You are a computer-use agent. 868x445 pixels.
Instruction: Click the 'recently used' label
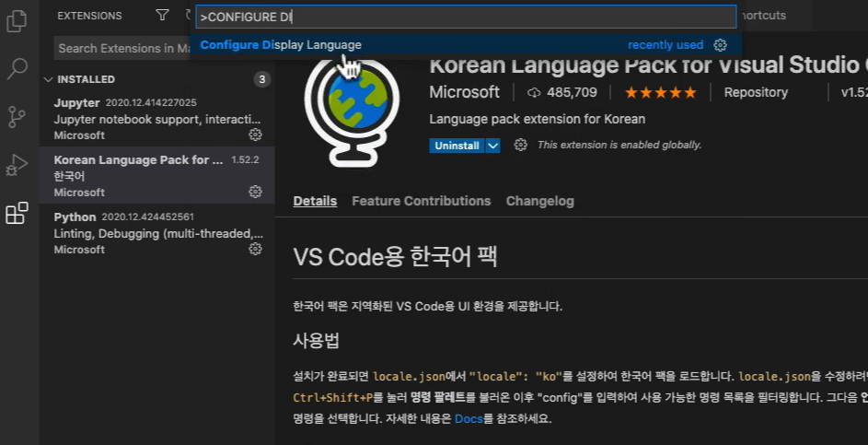coord(665,45)
